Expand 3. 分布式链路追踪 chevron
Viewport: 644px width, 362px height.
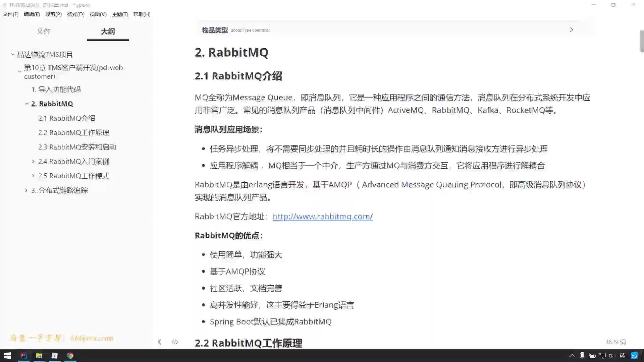click(x=26, y=190)
